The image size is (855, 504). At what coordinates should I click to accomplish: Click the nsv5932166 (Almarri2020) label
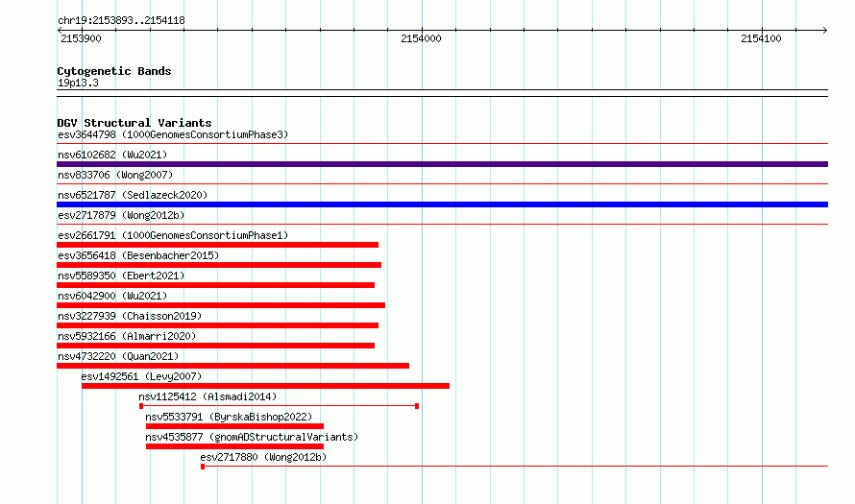click(127, 336)
